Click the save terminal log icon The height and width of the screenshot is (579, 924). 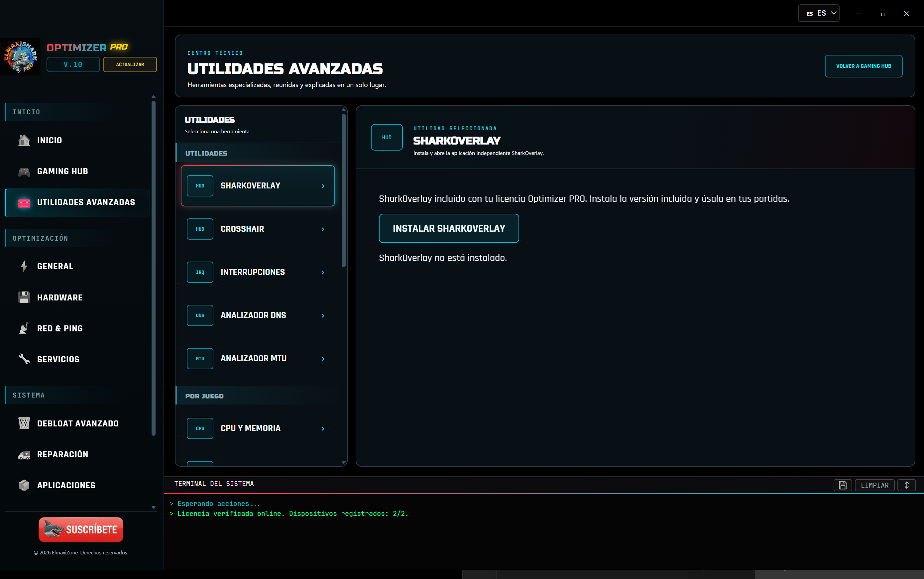[843, 485]
